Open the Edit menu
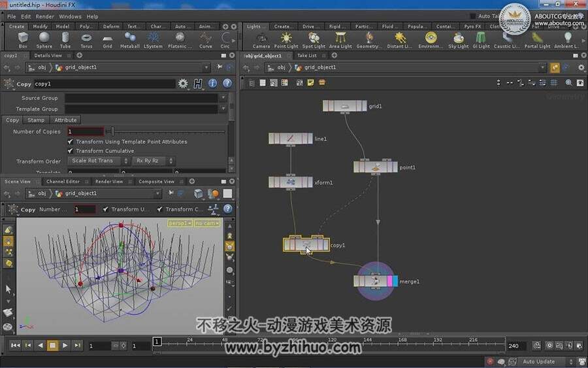This screenshot has height=368, width=588. [26, 16]
